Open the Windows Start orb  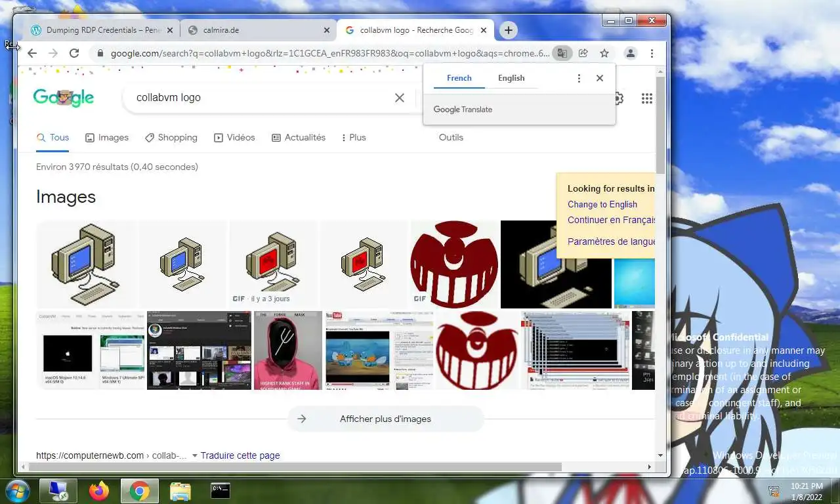[16, 491]
